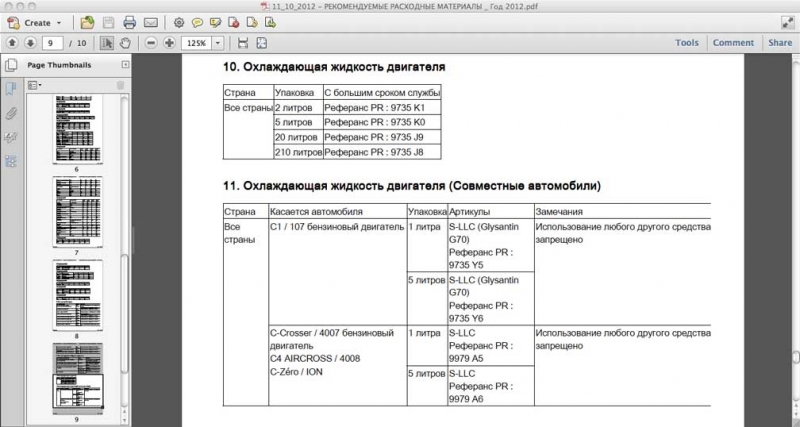Screen dimensions: 800x427
Task: Select the Hand pan tool
Action: [125, 43]
